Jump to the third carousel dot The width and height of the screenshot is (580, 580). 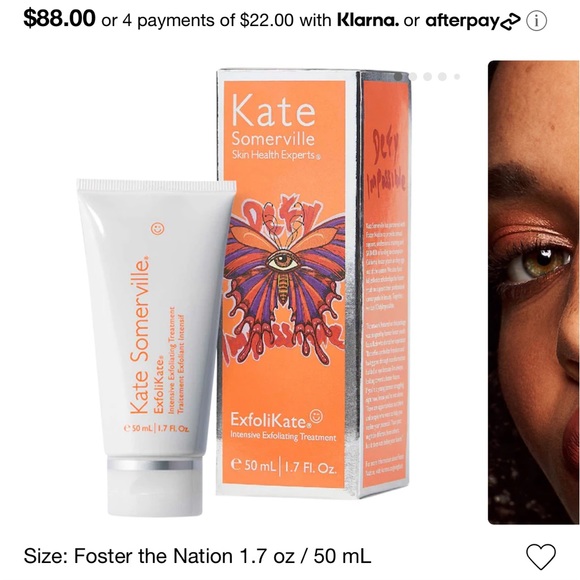click(x=428, y=77)
